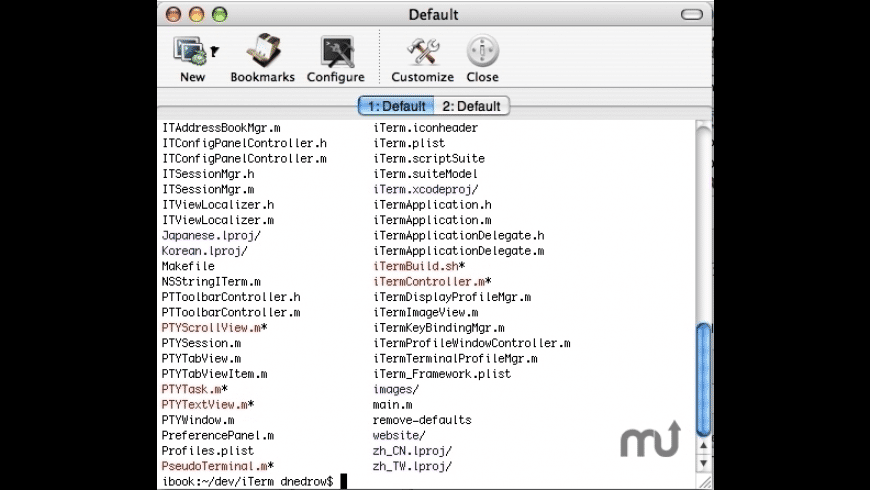870x490 pixels.
Task: Click the PTYTabView.m entry
Action: [201, 359]
